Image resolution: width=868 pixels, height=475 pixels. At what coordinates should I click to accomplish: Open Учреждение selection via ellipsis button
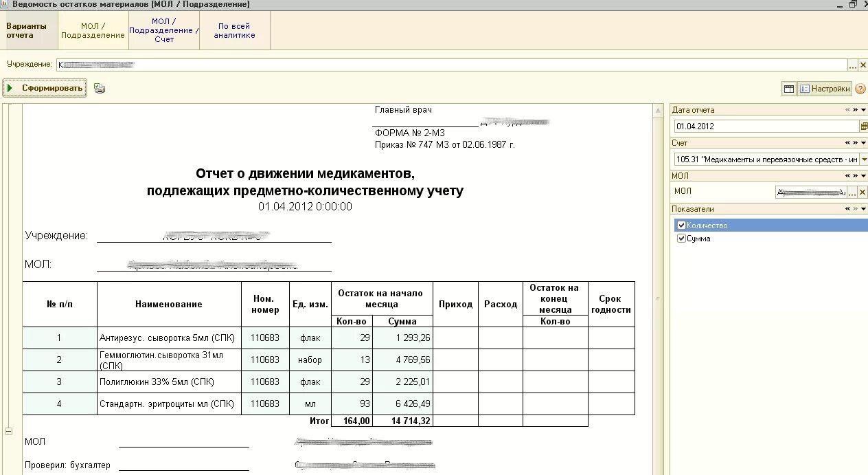(853, 65)
